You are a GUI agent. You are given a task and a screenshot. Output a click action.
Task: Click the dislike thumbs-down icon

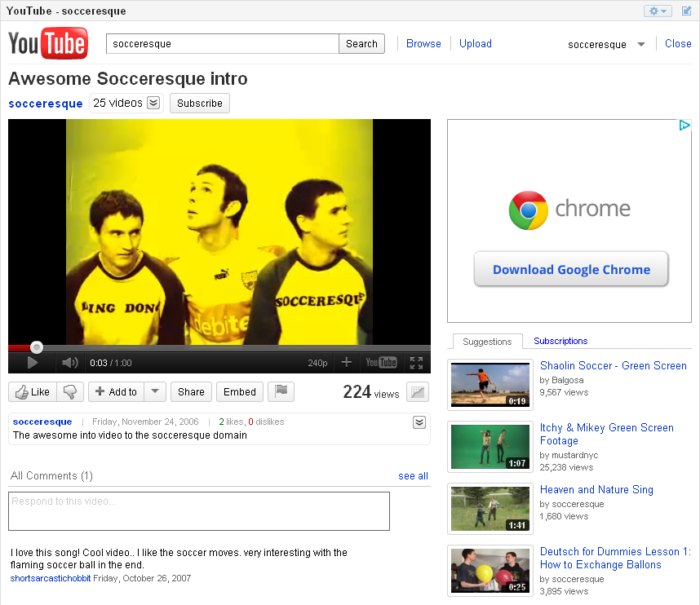pyautogui.click(x=69, y=392)
